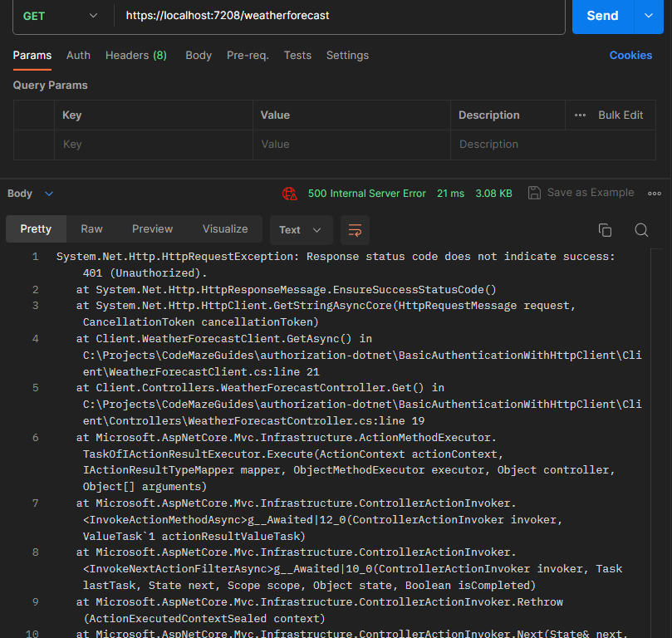
Task: Search the response using magnifier icon
Action: 641,230
